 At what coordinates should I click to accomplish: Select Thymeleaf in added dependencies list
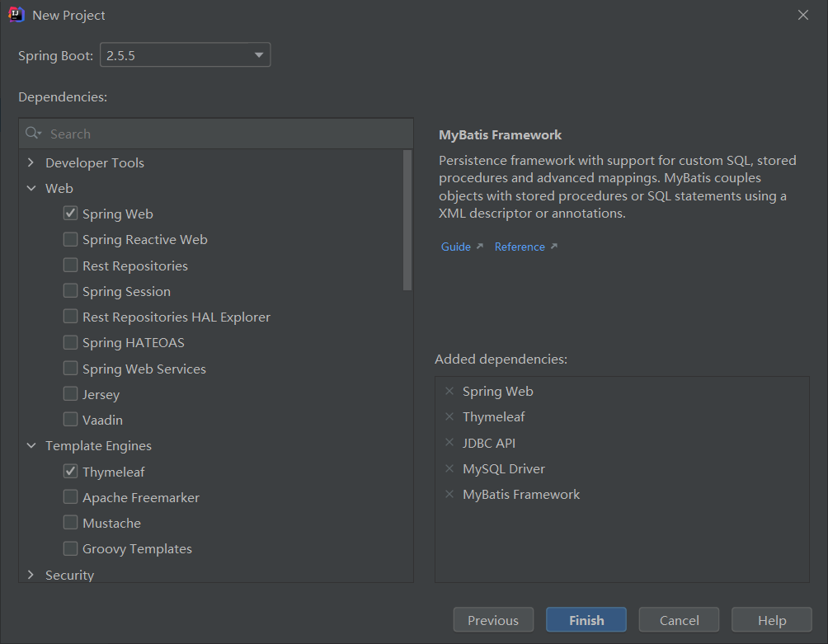click(x=494, y=416)
